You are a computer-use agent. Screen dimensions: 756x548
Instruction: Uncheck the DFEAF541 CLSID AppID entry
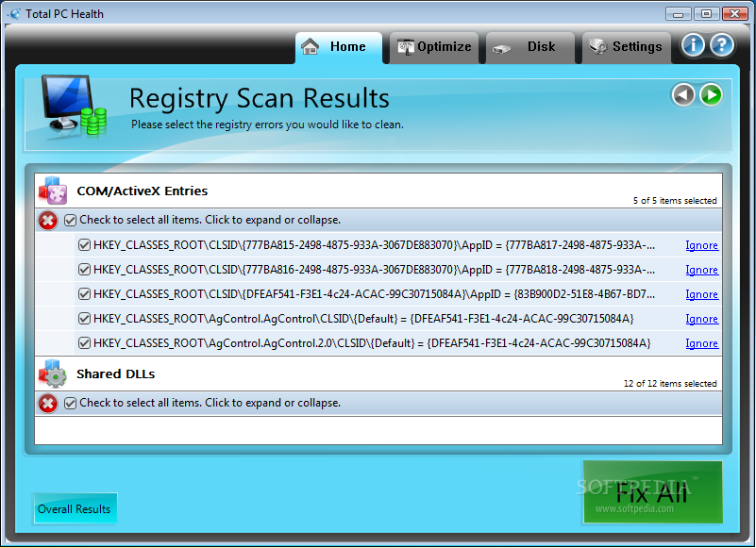(x=84, y=294)
